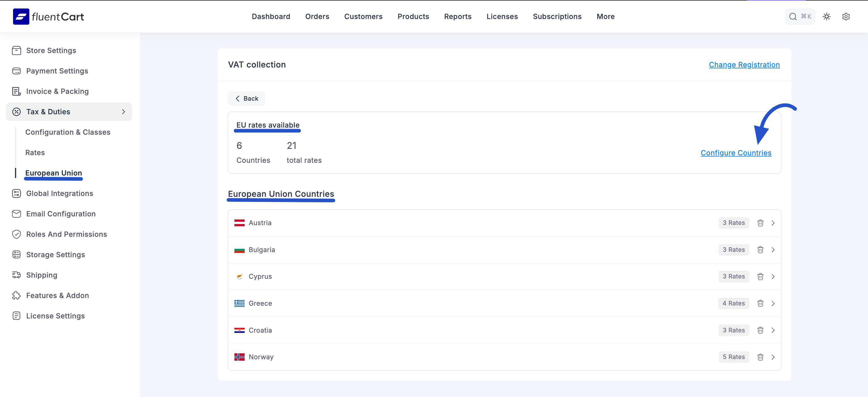Click the Back button
This screenshot has height=397, width=868.
click(246, 98)
